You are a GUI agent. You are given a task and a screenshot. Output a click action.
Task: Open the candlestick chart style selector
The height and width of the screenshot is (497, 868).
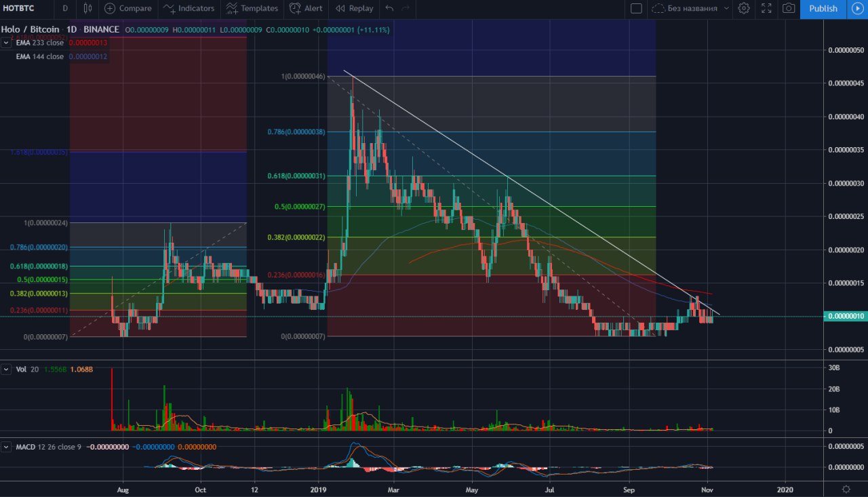(87, 9)
